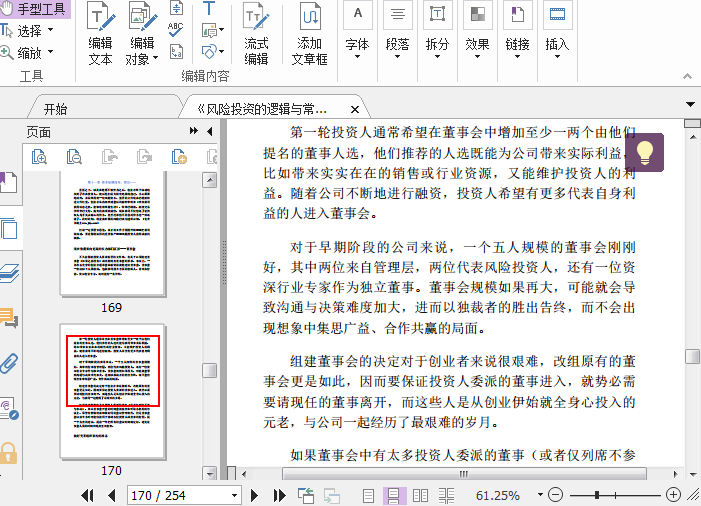Open the Security lock side panel
The image size is (701, 506).
[x=8, y=453]
